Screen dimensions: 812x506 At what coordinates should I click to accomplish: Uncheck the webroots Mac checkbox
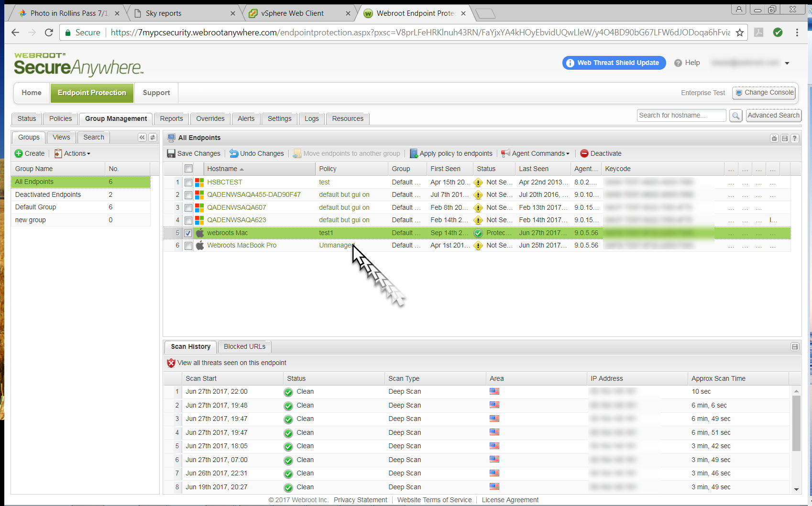click(x=188, y=233)
